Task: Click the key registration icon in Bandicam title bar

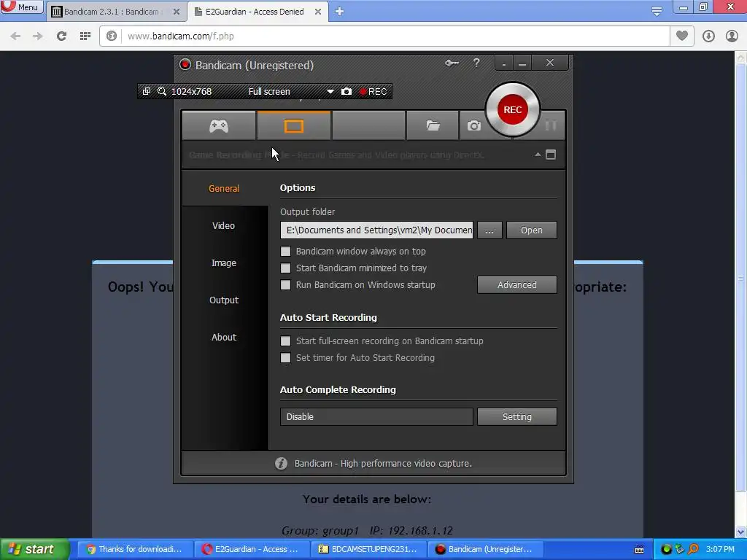Action: (452, 63)
